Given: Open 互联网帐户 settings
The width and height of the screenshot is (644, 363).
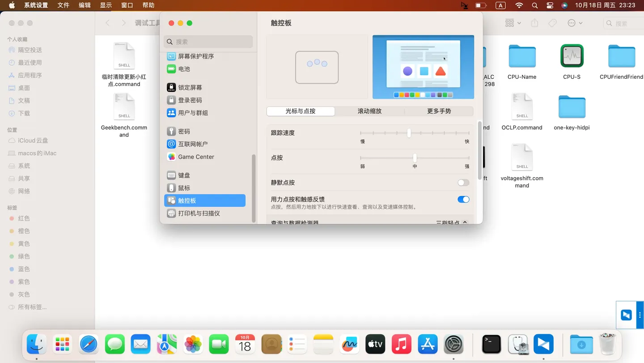Looking at the screenshot, I should coord(194,144).
